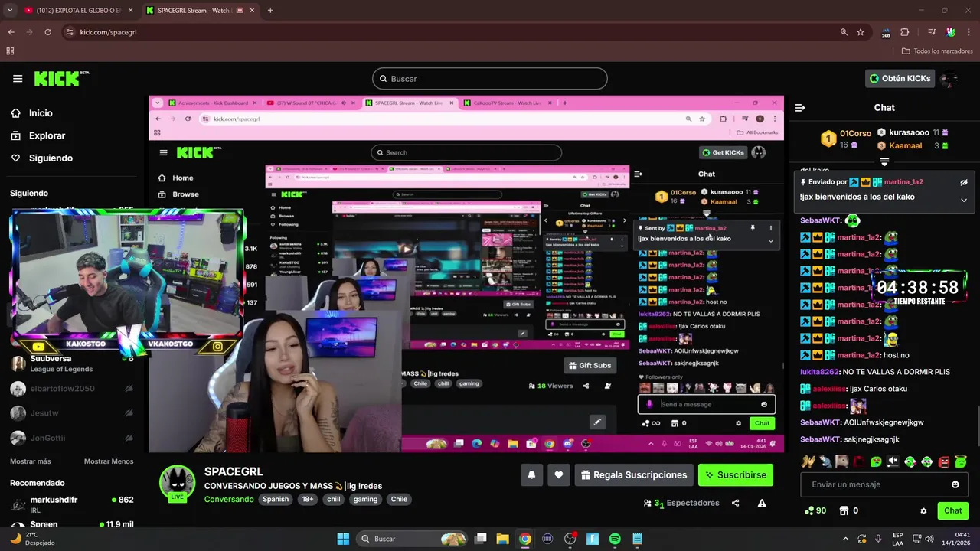Toggle notifications bell for SPACEGRL
The width and height of the screenshot is (980, 551).
click(x=531, y=475)
